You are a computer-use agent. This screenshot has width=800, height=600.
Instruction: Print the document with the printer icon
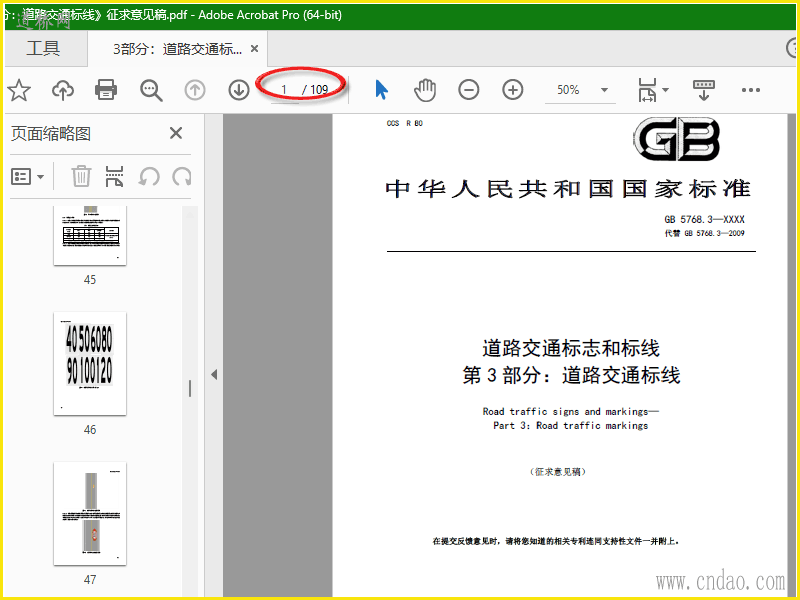106,90
